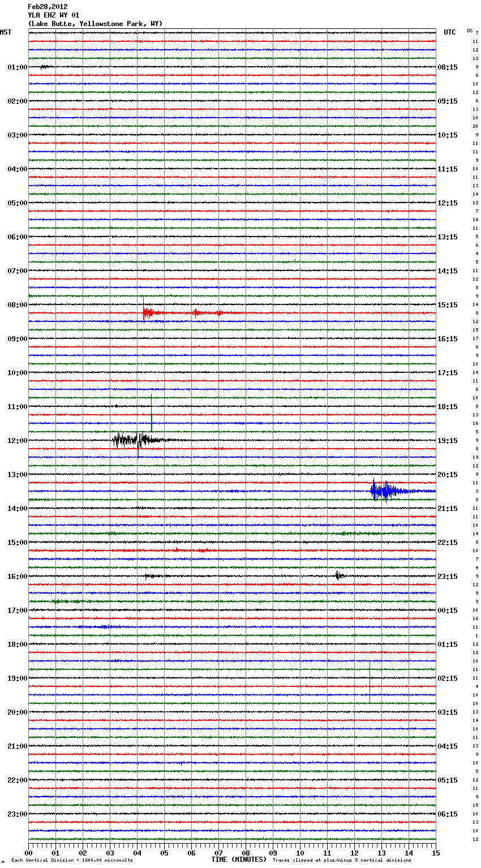Click the 20:15 UTC time label

(448, 475)
